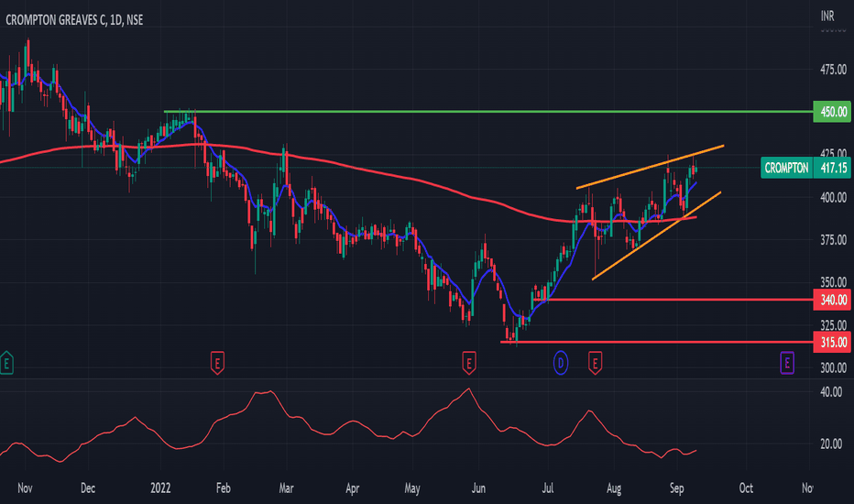
Task: Click the Jul label on time axis
Action: point(547,488)
